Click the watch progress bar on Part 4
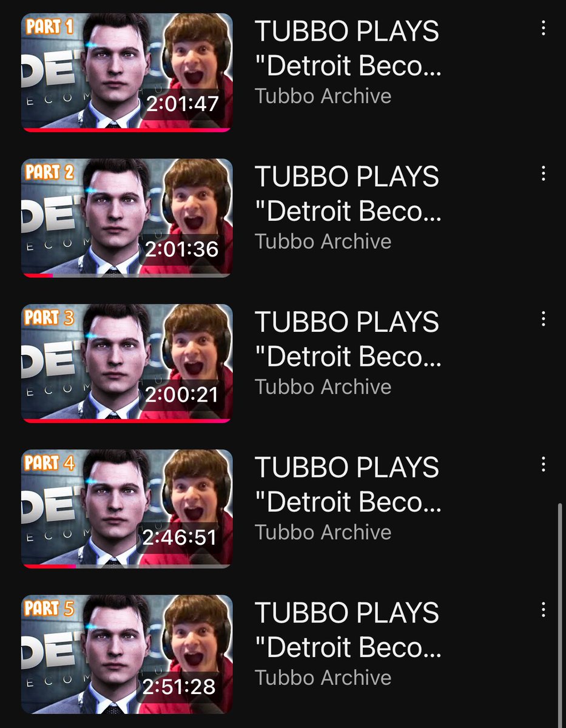Screen dimensions: 566x728 (x=127, y=567)
